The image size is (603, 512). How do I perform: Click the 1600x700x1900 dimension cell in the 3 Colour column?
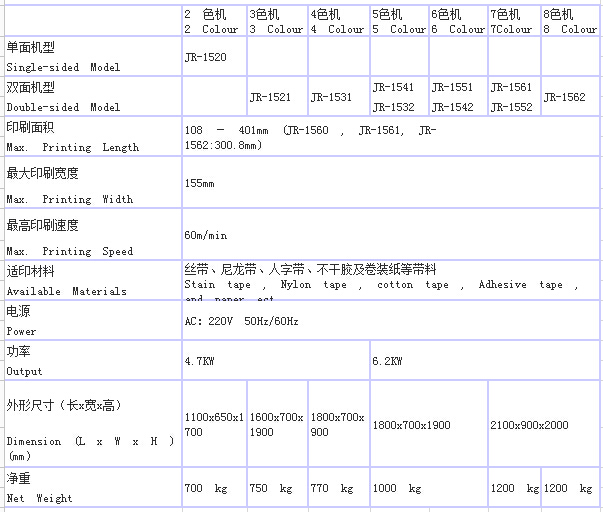click(277, 423)
